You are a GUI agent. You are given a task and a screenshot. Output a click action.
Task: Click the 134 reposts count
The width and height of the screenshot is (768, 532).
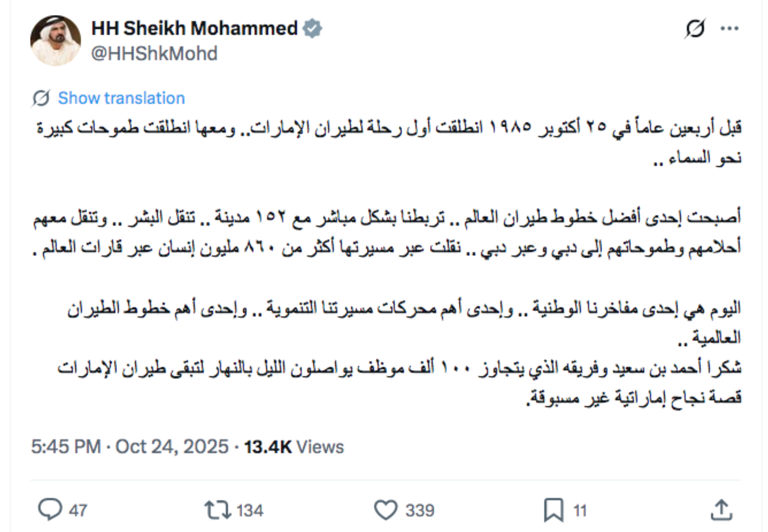click(x=250, y=510)
